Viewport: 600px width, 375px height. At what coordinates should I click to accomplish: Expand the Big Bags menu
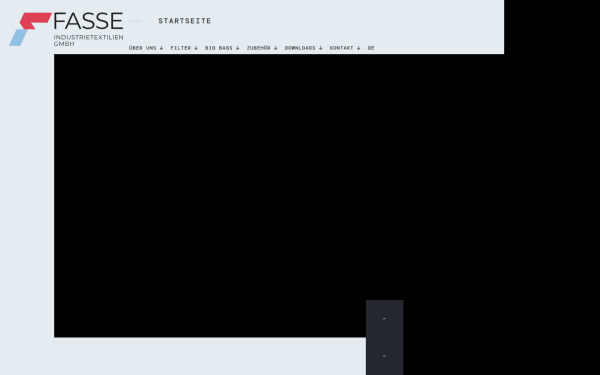coord(222,48)
